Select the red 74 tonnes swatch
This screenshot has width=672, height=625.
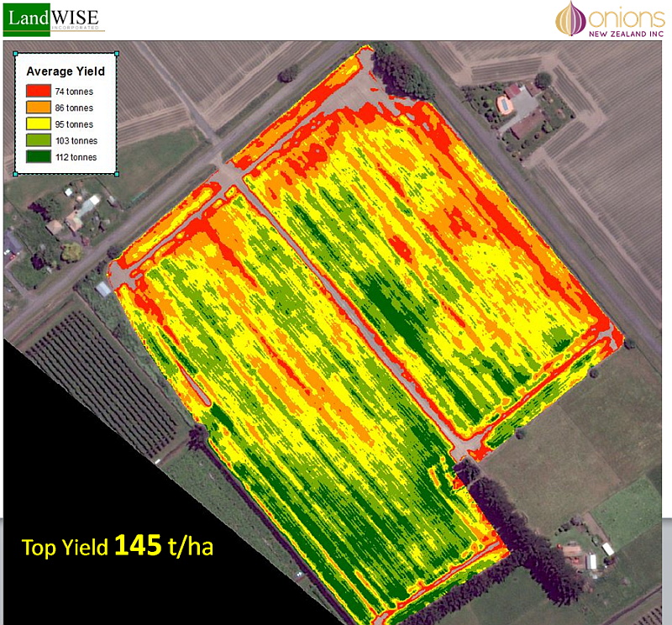pos(39,91)
